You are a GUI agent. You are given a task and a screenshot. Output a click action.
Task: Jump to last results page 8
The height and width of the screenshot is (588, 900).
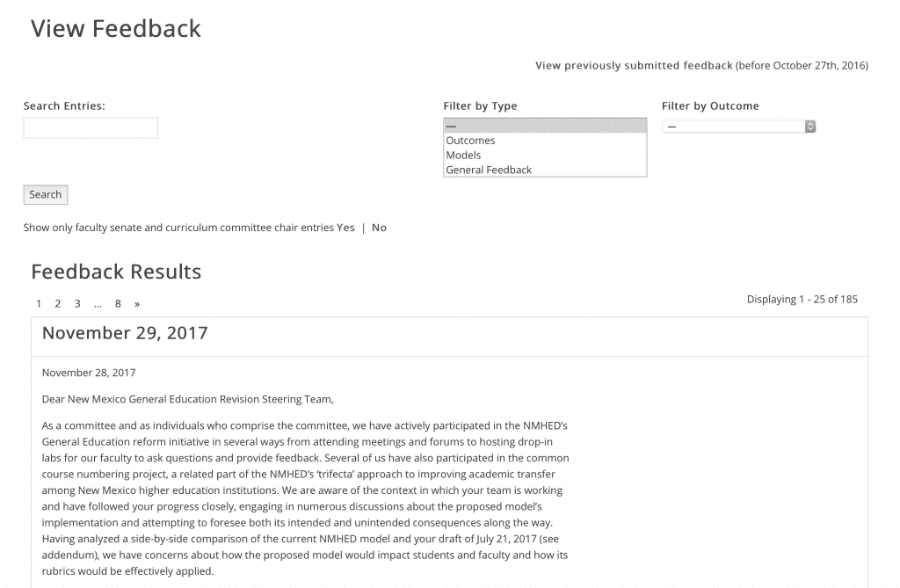click(x=118, y=304)
